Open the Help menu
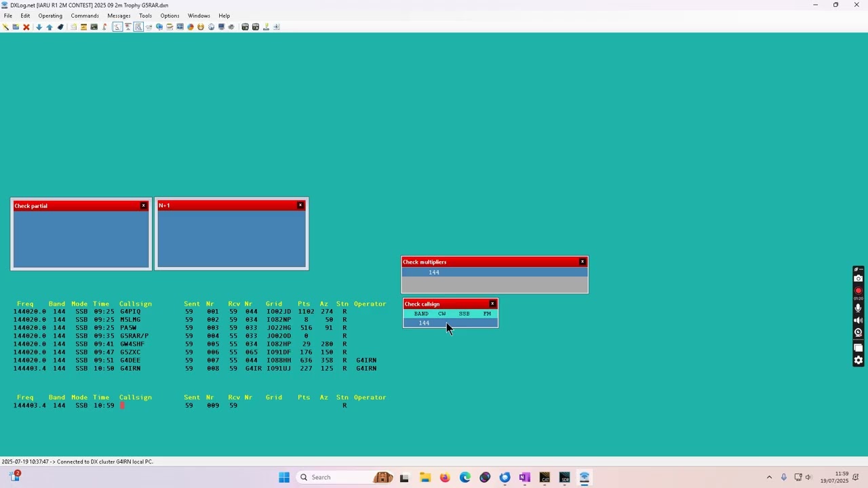The height and width of the screenshot is (488, 868). (x=224, y=16)
